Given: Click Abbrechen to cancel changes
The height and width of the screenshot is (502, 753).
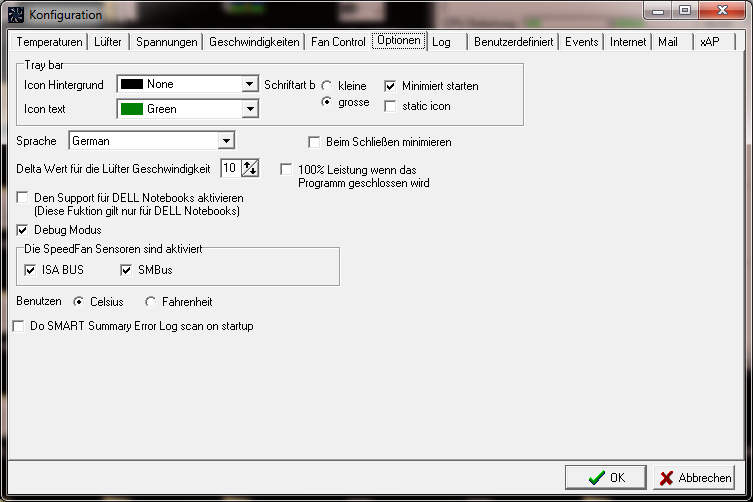Looking at the screenshot, I should (x=694, y=478).
